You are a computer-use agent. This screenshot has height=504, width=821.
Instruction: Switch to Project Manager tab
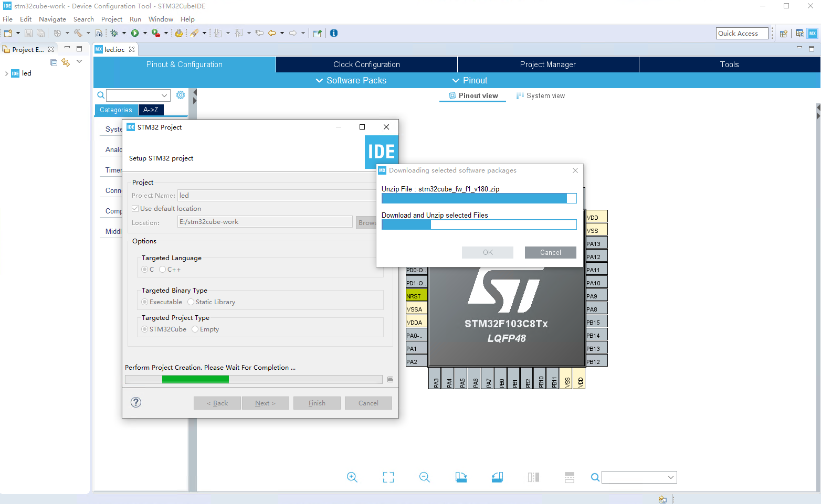[x=548, y=65]
